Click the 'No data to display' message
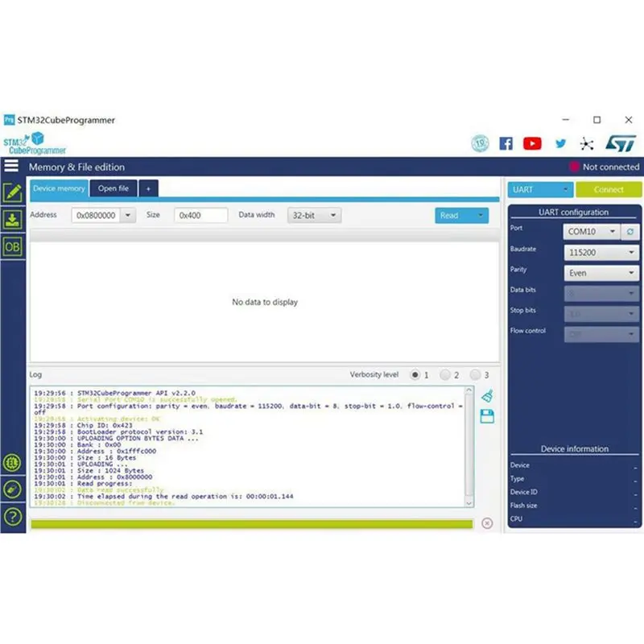Viewport: 644px width, 644px height. pos(265,302)
